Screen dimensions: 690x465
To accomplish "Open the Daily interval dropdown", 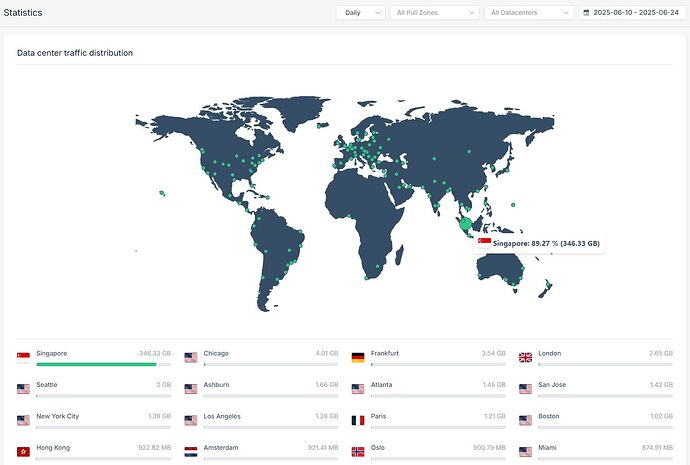I will click(x=360, y=13).
